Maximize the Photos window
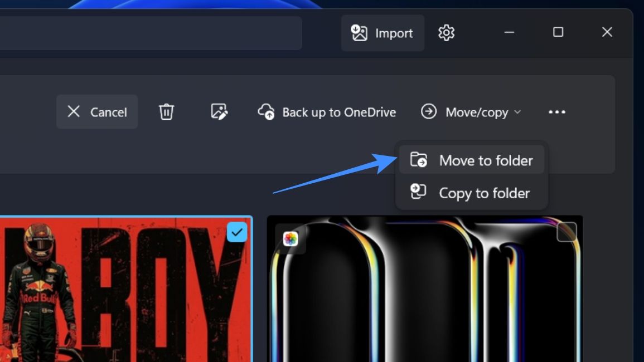Image resolution: width=644 pixels, height=362 pixels. [558, 32]
